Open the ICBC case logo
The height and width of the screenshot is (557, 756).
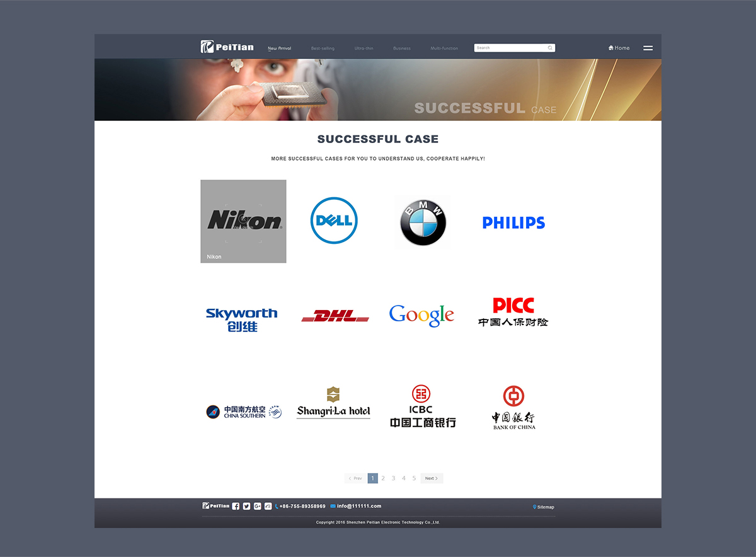(423, 406)
